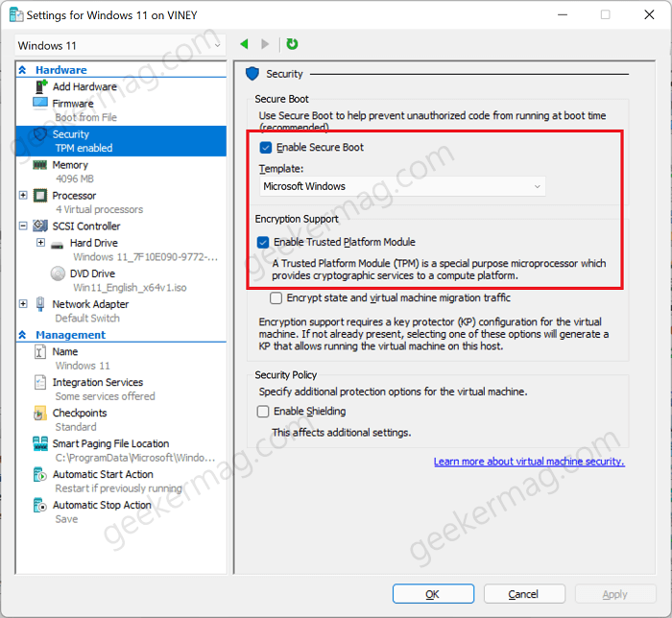Screen dimensions: 672x618
Task: Click the Firmware monitor icon
Action: click(x=40, y=104)
